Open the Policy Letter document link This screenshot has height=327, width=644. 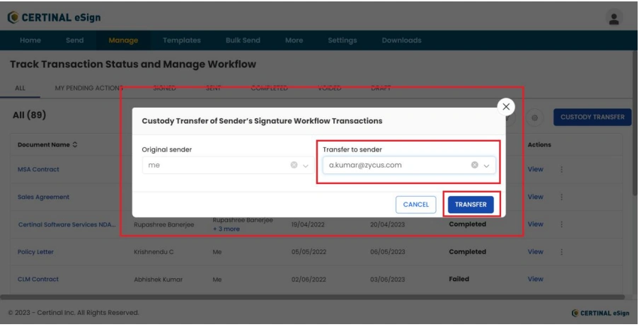tap(35, 252)
